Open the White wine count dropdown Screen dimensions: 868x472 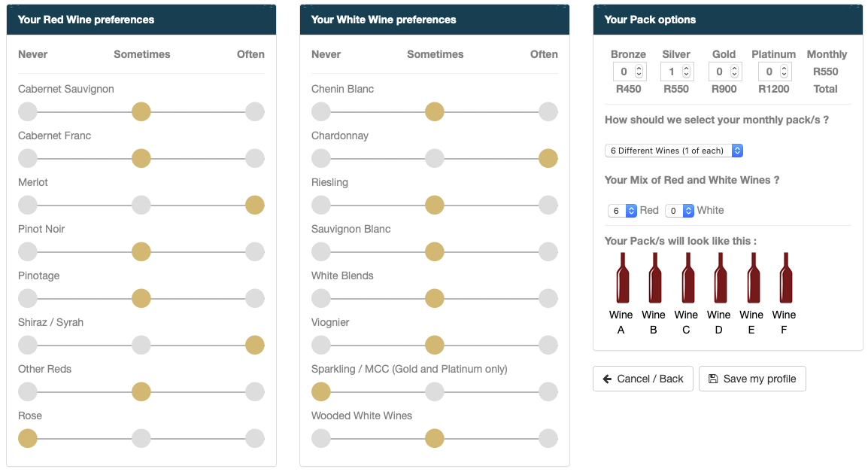(x=680, y=211)
